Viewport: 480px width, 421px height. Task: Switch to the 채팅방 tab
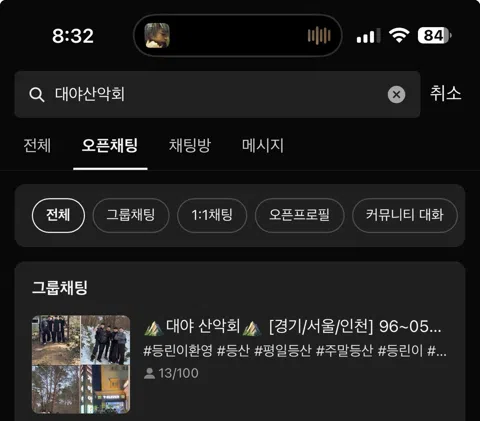tap(190, 146)
